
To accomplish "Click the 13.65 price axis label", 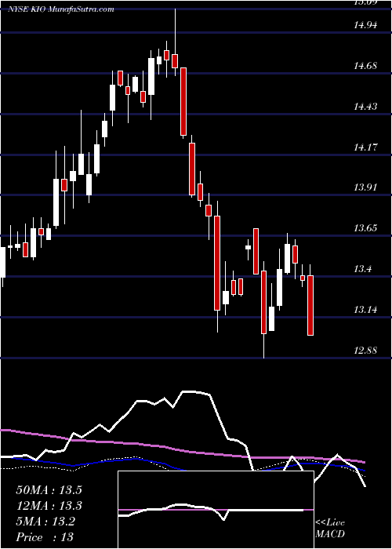I will click(365, 228).
